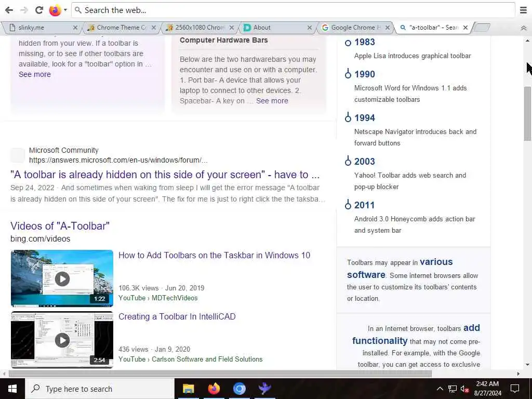Click See more in the hidden toolbar card
Screen dimensions: 532x399
pos(35,74)
